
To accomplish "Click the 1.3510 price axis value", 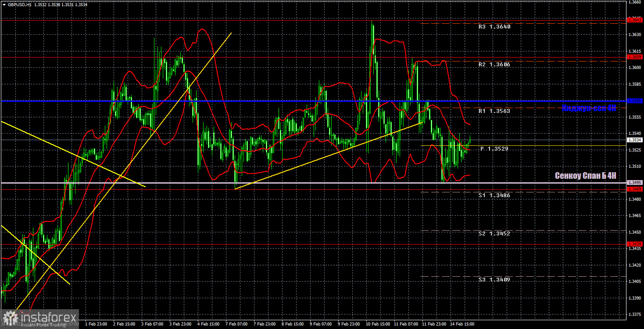I will tap(635, 166).
